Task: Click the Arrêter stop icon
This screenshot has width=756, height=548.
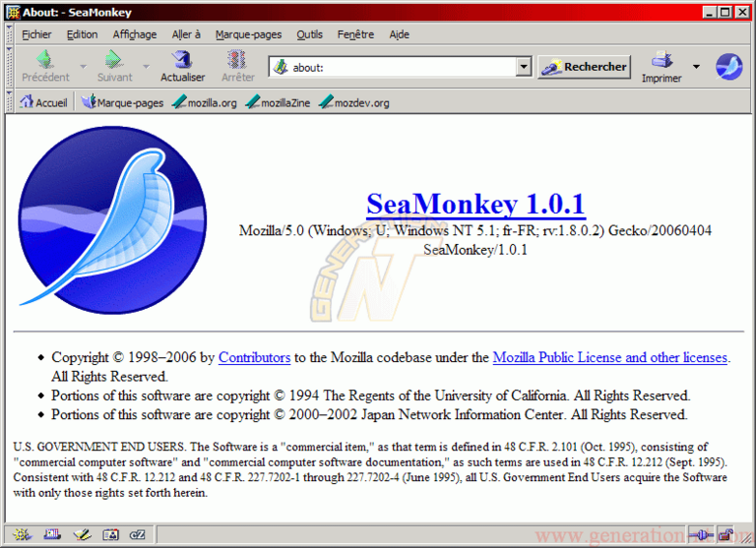Action: [237, 60]
